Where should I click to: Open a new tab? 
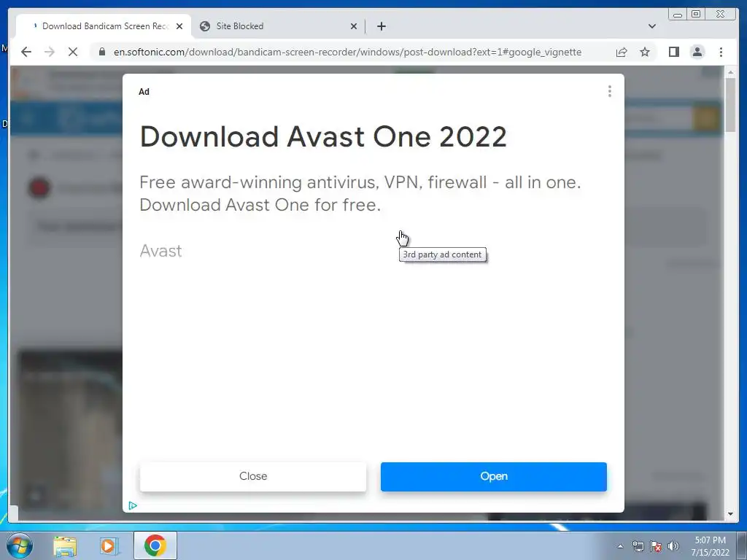click(x=382, y=26)
